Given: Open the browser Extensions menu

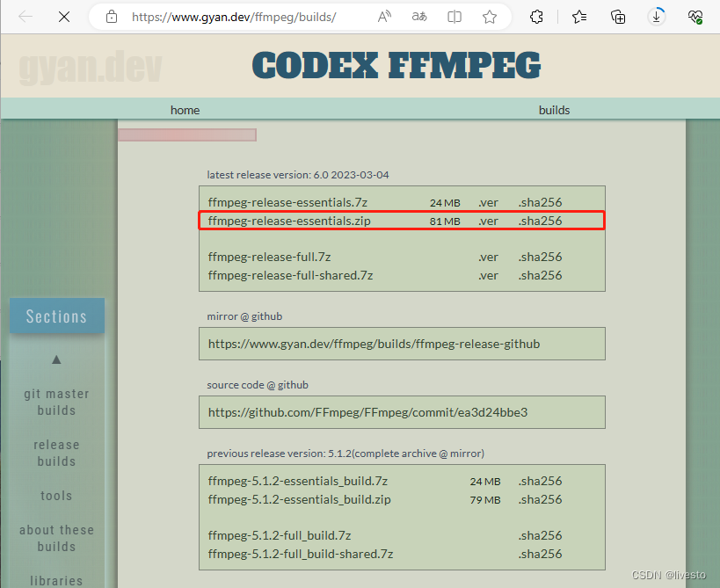Looking at the screenshot, I should point(536,17).
